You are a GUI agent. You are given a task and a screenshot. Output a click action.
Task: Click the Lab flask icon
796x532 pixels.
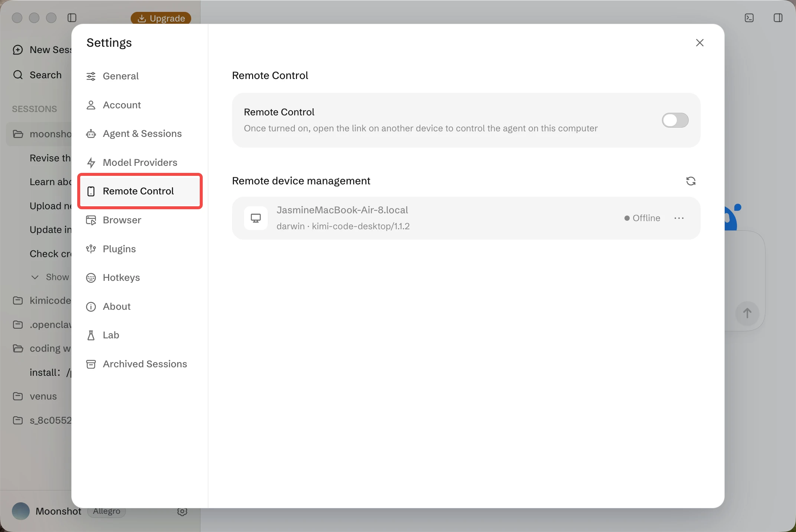click(x=91, y=335)
